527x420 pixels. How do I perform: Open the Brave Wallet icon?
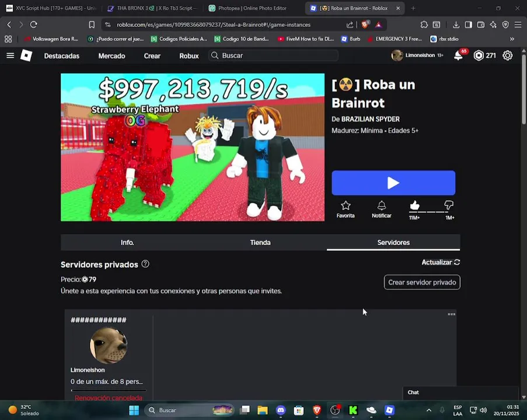pyautogui.click(x=481, y=24)
